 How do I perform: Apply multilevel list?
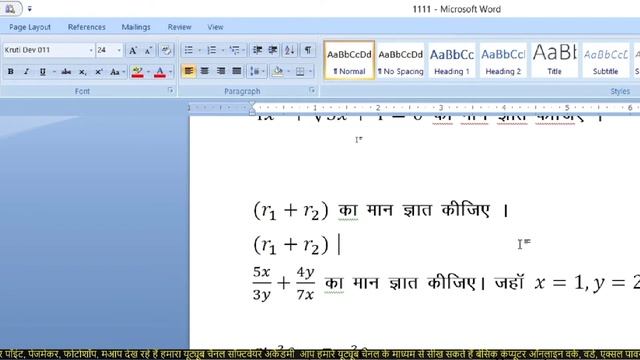click(234, 50)
